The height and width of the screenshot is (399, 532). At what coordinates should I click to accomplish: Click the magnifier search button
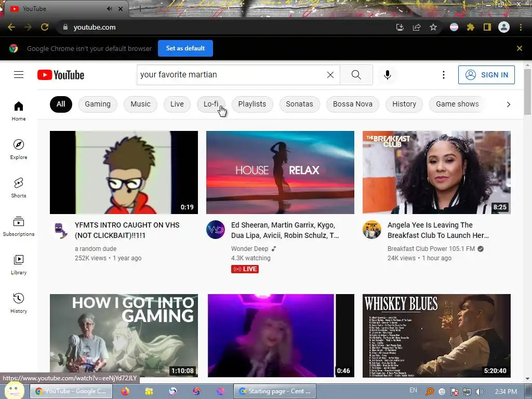pyautogui.click(x=356, y=75)
